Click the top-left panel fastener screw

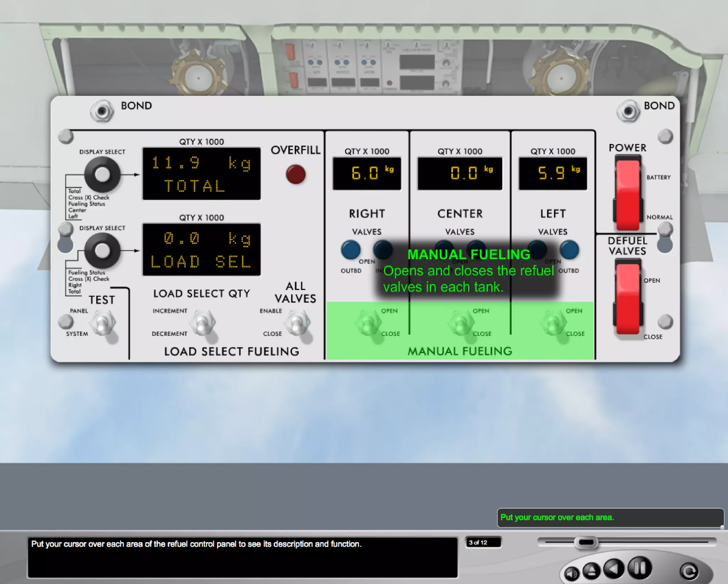(66, 136)
